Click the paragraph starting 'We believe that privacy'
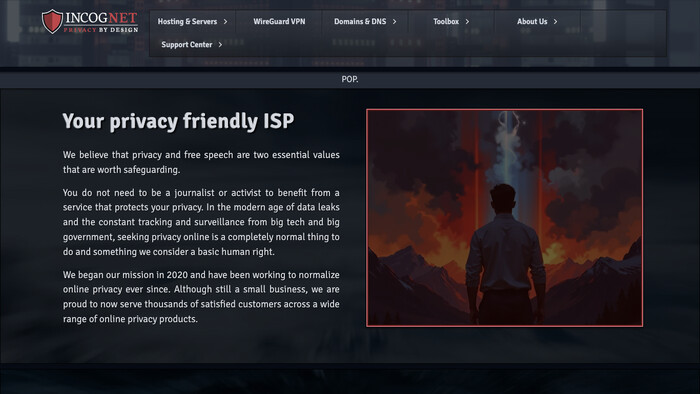This screenshot has height=394, width=700. [x=201, y=162]
